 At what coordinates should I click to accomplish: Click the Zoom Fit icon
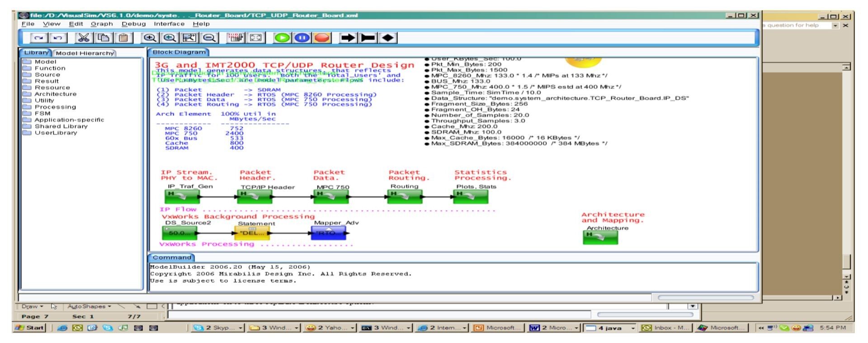pos(189,38)
